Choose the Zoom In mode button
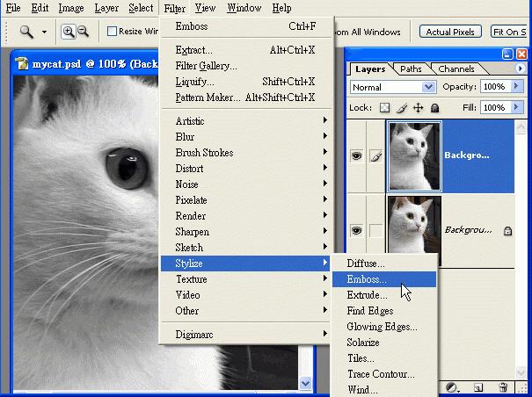This screenshot has height=397, width=532. coord(69,32)
